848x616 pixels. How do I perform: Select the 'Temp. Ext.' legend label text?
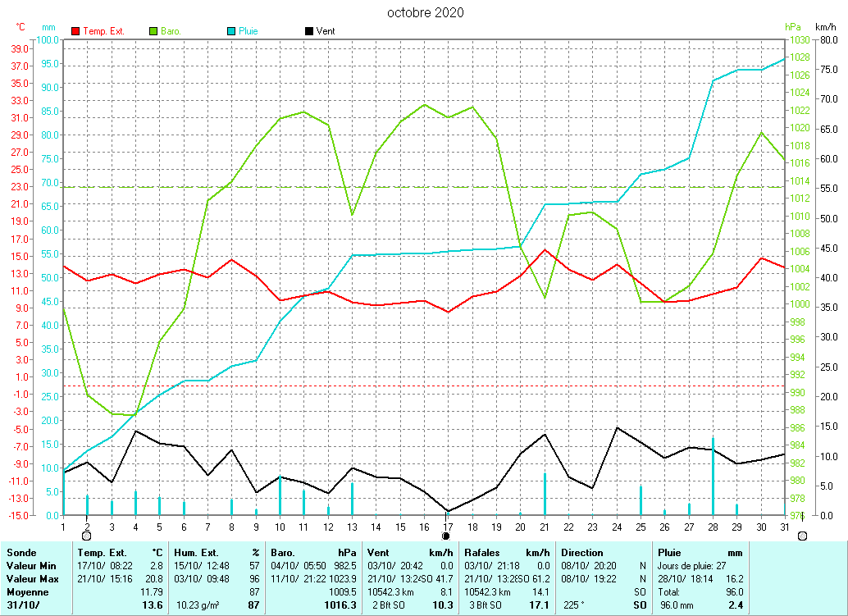(x=103, y=31)
